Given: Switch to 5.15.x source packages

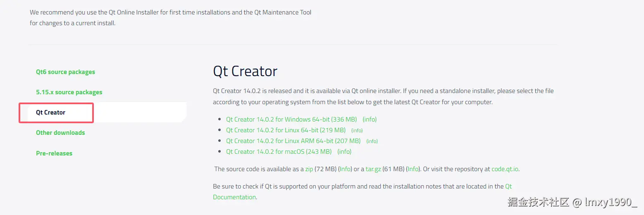Looking at the screenshot, I should [69, 92].
